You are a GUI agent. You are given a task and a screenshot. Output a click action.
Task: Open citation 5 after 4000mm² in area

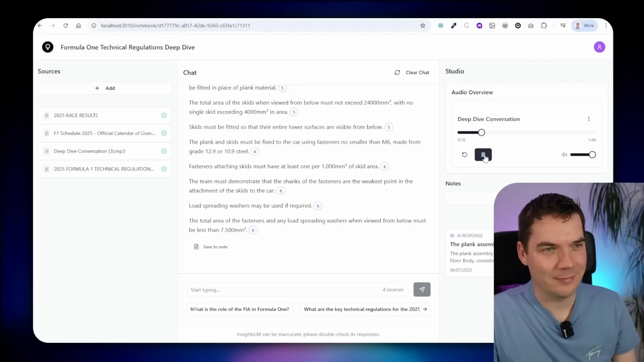click(294, 112)
